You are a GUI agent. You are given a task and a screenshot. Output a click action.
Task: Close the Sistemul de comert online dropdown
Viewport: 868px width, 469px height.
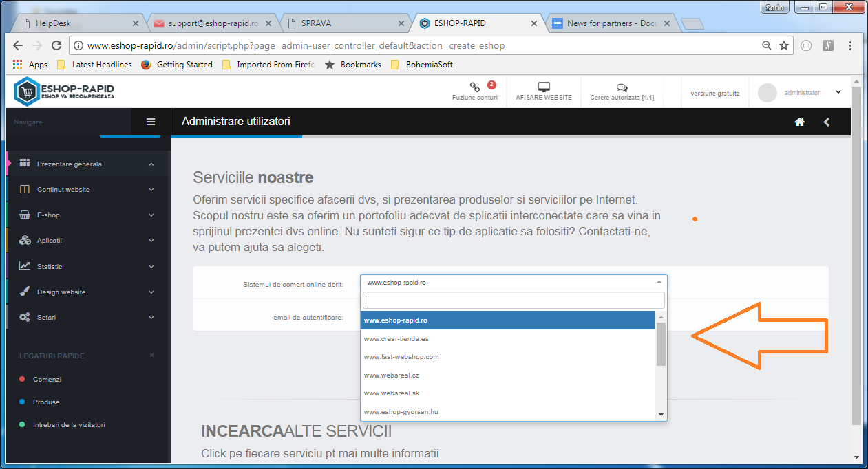pos(659,282)
